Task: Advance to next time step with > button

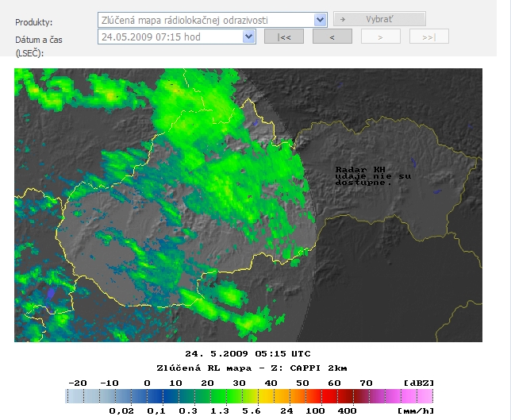Action: [380, 37]
